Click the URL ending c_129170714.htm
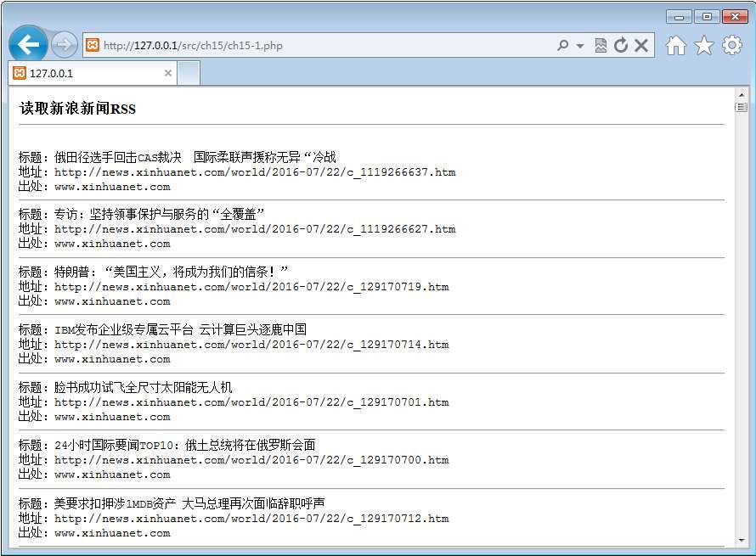This screenshot has width=756, height=556. [x=251, y=345]
